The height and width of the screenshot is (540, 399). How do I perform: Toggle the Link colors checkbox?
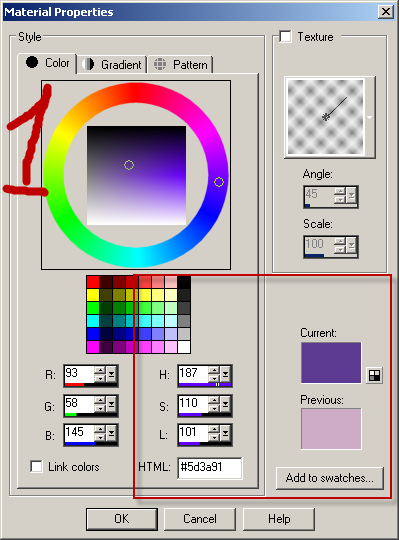36,467
